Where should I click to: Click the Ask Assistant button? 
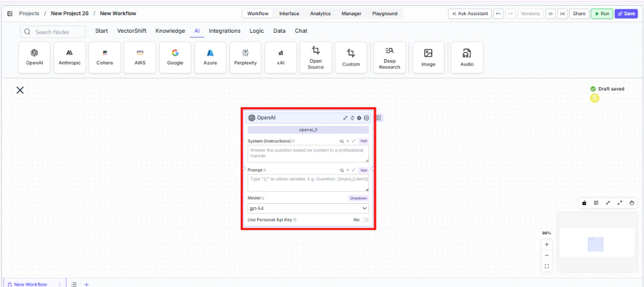(470, 13)
